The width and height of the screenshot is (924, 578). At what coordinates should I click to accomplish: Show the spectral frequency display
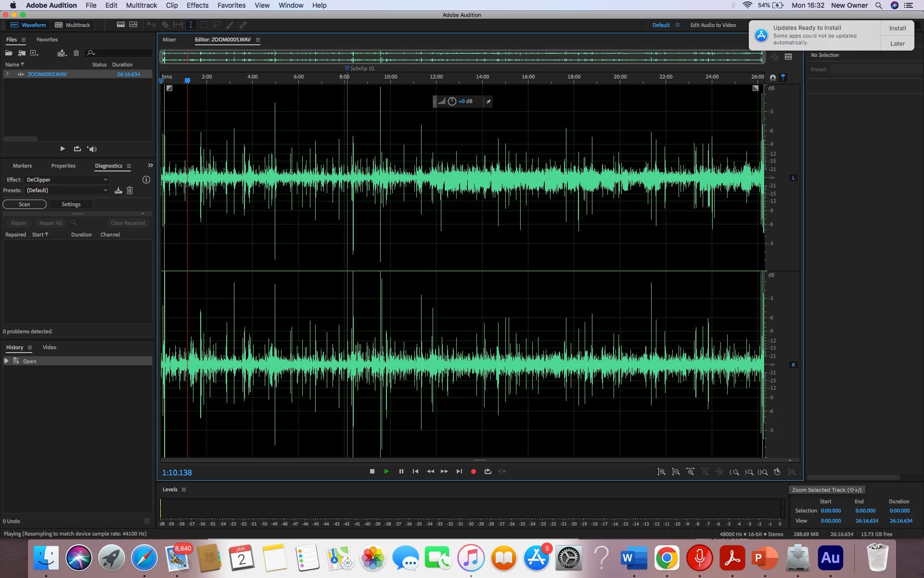(121, 25)
